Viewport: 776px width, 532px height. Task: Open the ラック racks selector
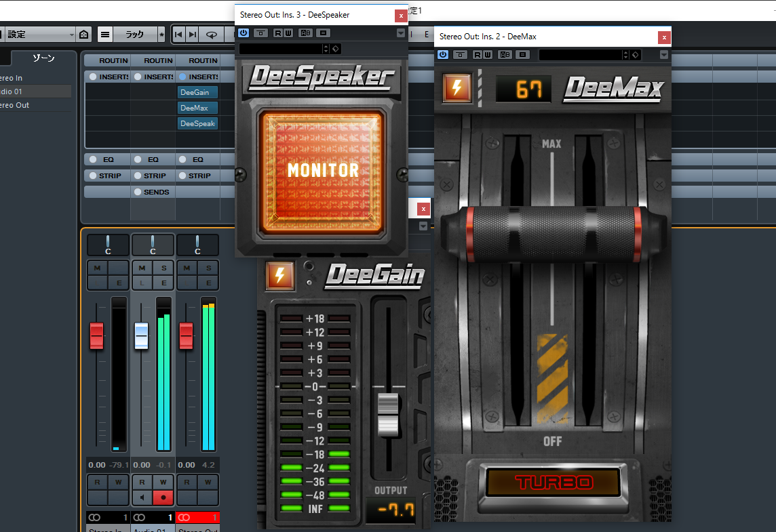[x=134, y=34]
